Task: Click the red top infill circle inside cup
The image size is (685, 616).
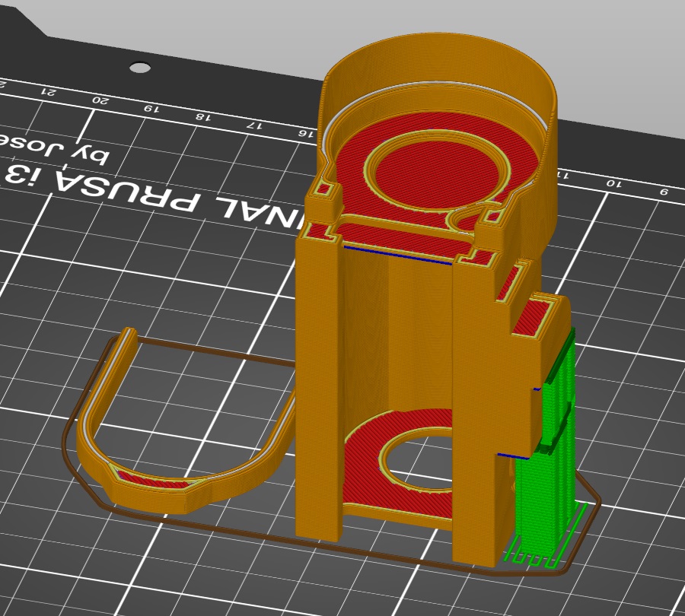Action: pyautogui.click(x=436, y=173)
